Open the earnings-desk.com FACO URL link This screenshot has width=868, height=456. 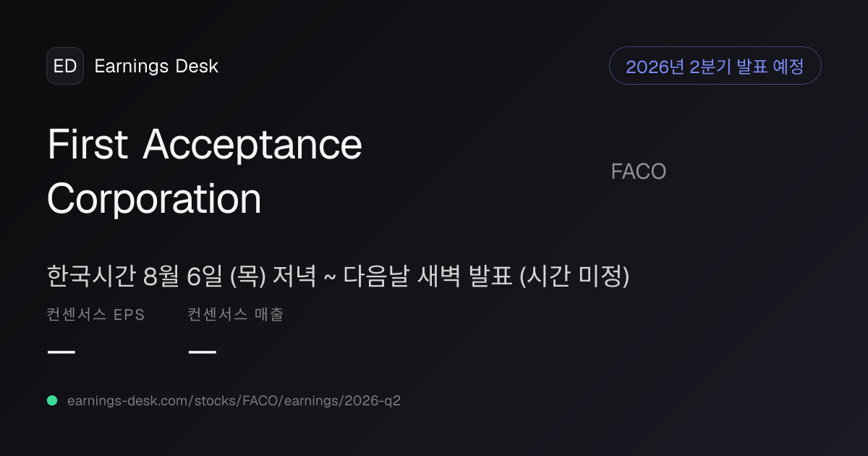234,400
